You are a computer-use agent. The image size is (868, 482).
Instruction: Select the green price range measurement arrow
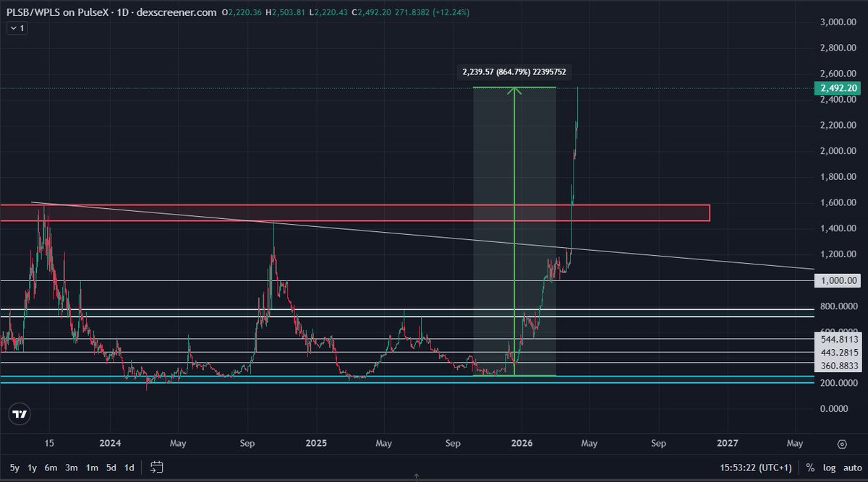514,231
